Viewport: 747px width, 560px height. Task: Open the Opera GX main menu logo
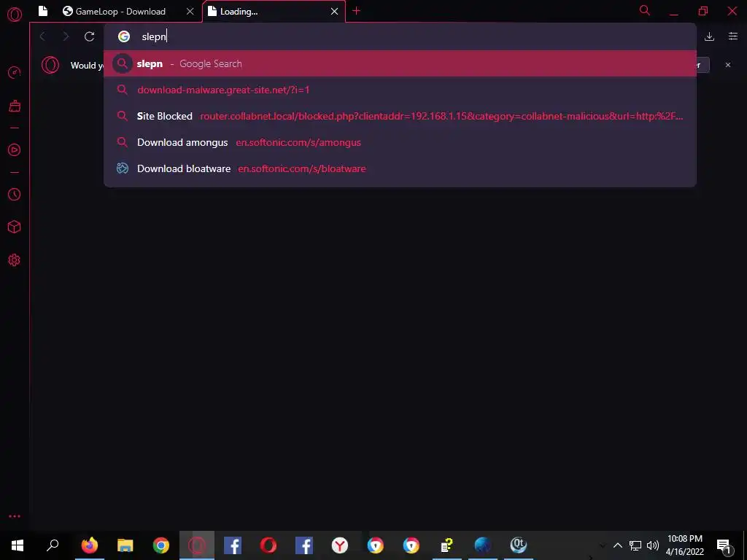tap(15, 15)
